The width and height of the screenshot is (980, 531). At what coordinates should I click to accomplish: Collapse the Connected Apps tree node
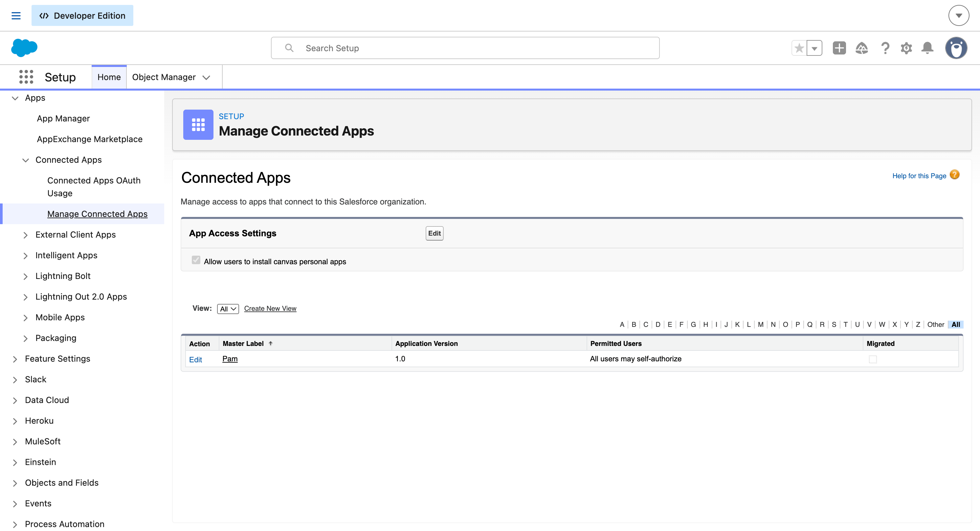click(26, 160)
